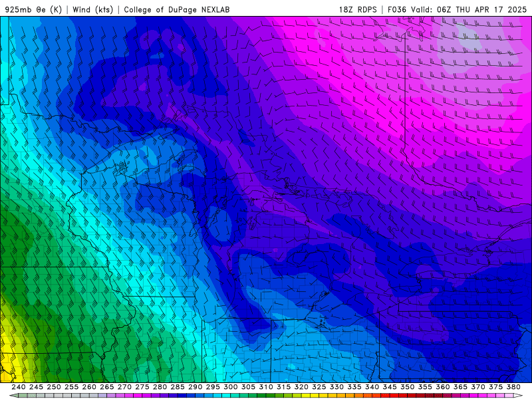Click the 320 color scale label
Image resolution: width=532 pixels, height=399 pixels.
(x=301, y=387)
